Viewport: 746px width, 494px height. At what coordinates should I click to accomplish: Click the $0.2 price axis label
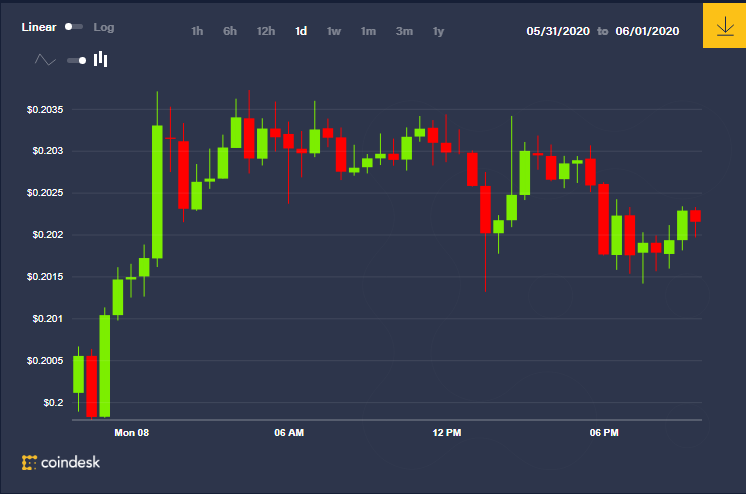tap(53, 403)
